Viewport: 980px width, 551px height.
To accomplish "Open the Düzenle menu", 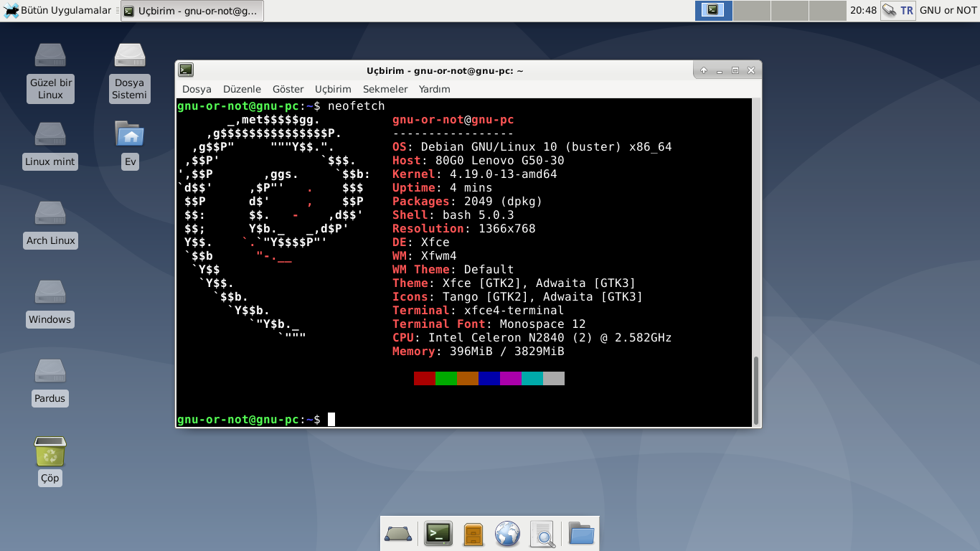I will [242, 89].
